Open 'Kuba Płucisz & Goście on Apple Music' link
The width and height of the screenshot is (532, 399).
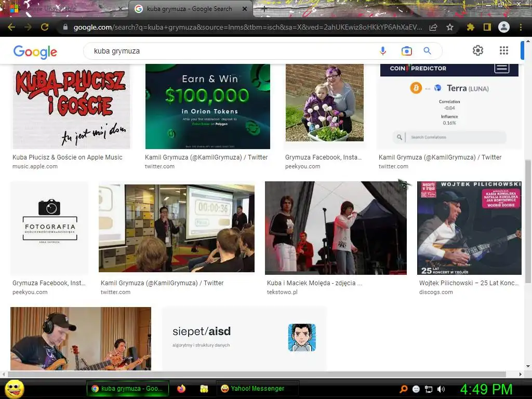click(x=68, y=157)
